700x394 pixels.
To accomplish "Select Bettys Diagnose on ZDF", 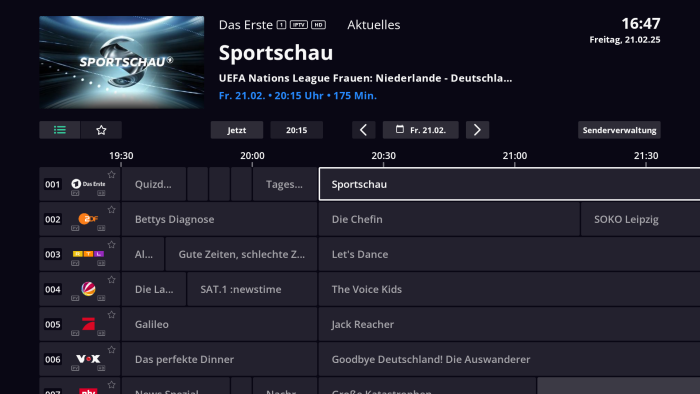I will [x=219, y=219].
